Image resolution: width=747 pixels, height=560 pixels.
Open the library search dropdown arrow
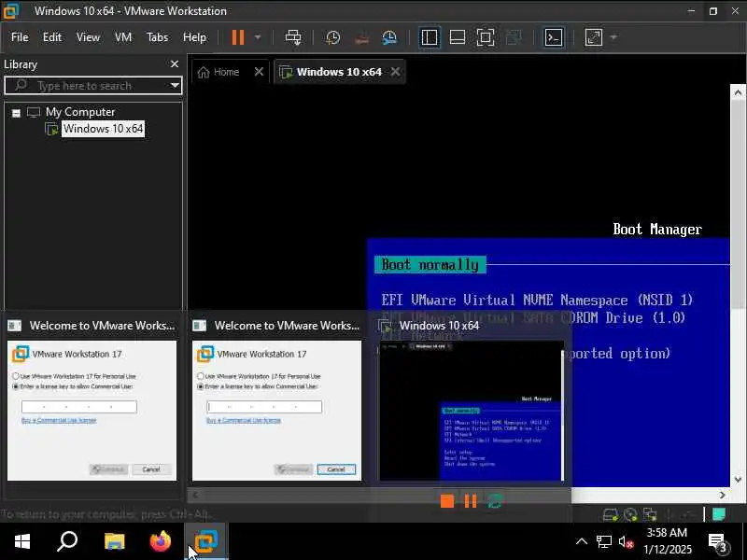pos(175,86)
